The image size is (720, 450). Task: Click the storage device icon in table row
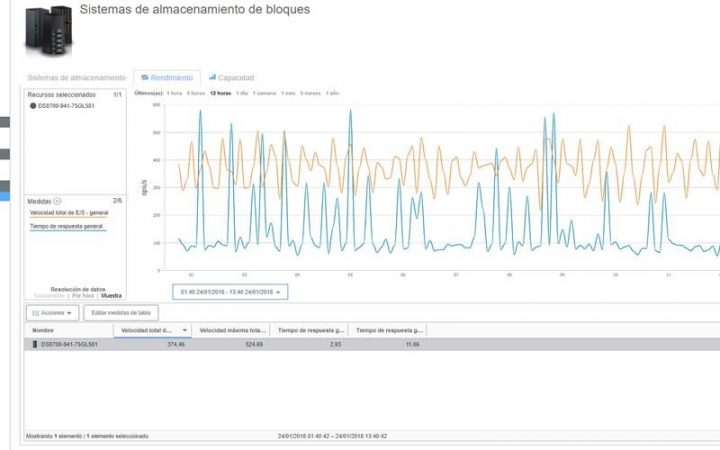34,344
